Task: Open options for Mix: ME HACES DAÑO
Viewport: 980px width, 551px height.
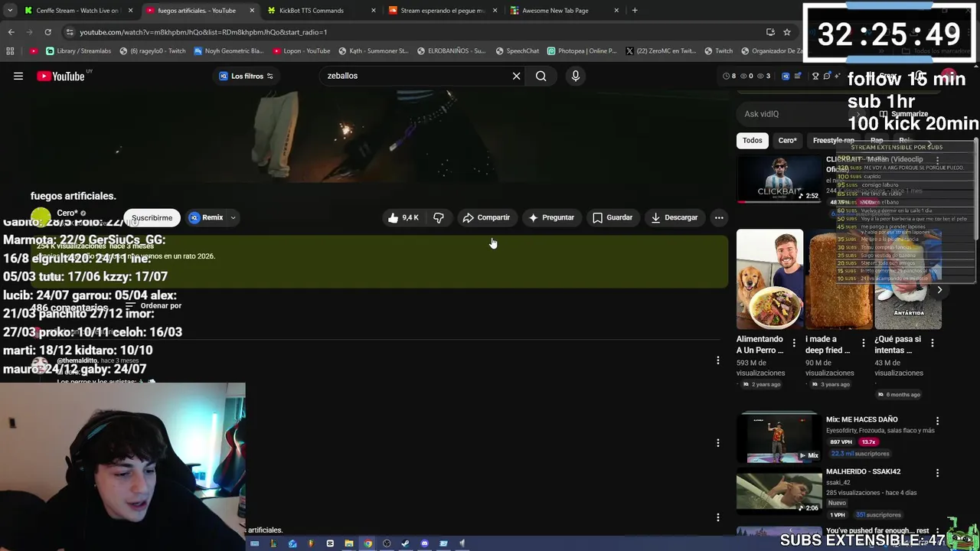Action: click(x=937, y=421)
